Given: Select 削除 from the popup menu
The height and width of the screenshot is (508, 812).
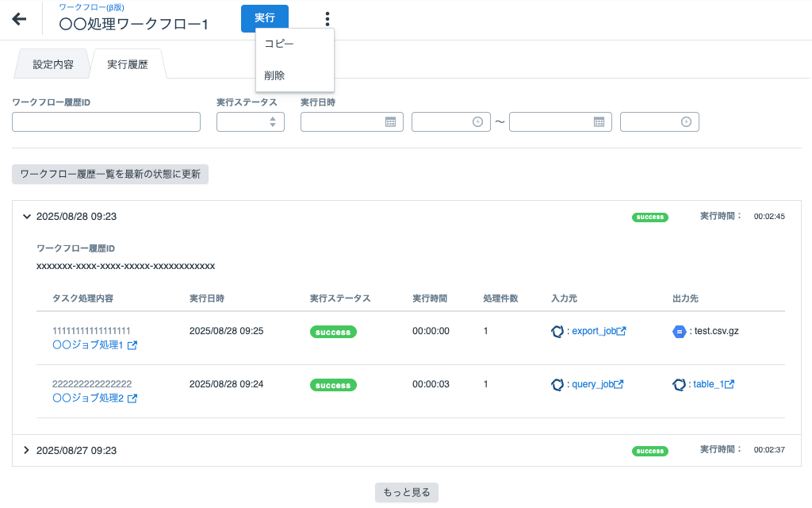Looking at the screenshot, I should [x=295, y=75].
